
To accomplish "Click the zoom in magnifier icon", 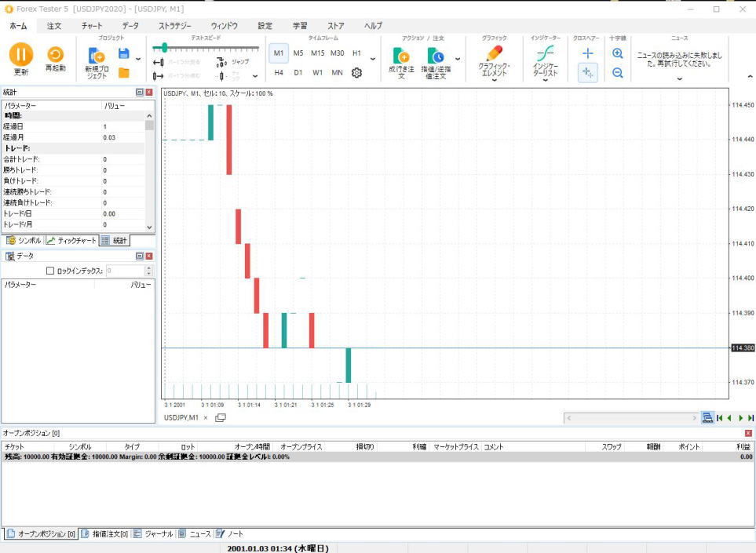I will (x=618, y=53).
